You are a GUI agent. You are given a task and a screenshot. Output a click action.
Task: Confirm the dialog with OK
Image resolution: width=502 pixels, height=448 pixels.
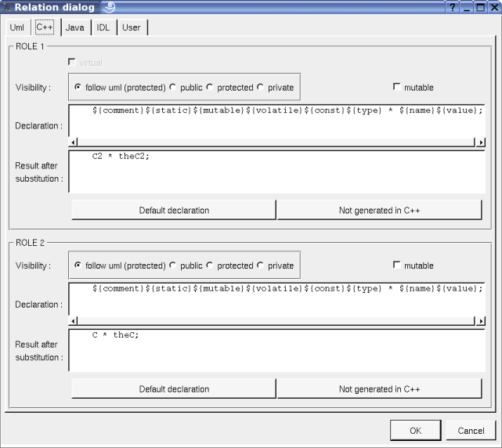point(416,431)
